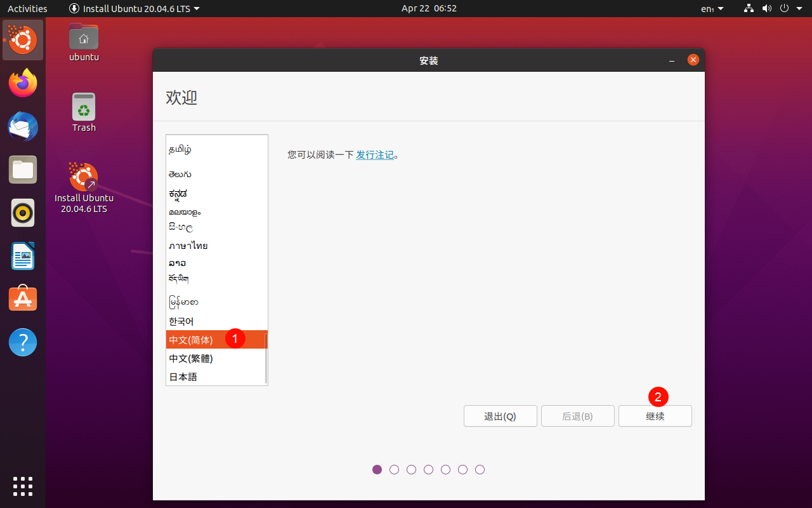
Task: Open the Ubuntu installer dock icon
Action: [x=23, y=40]
